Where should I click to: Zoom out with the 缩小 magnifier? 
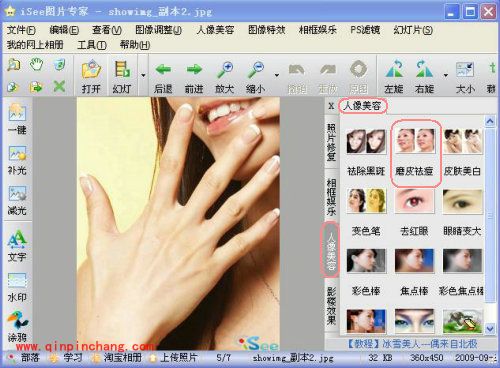(x=255, y=77)
